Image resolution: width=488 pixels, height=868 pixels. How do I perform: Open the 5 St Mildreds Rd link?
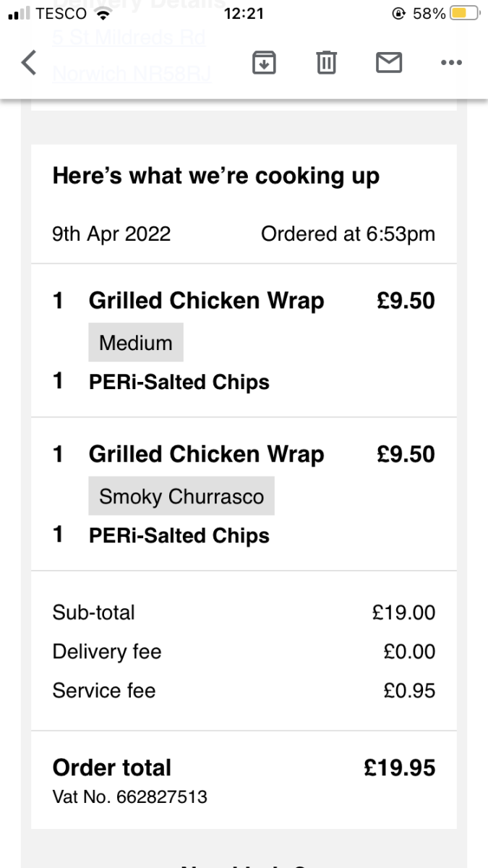(129, 38)
